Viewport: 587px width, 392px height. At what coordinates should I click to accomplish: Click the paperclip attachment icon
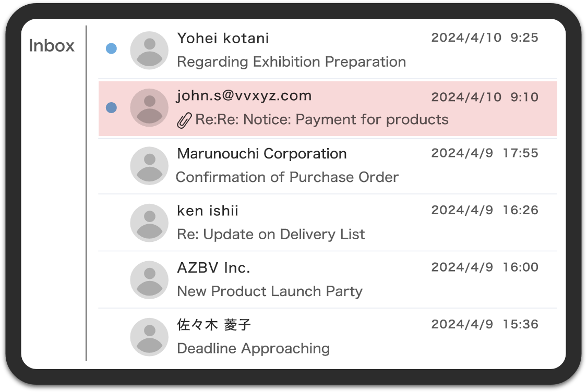point(184,120)
